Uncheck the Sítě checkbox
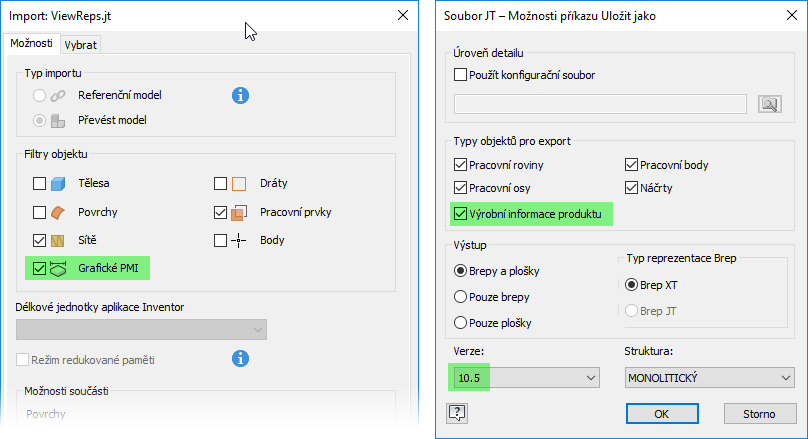This screenshot has height=439, width=808. click(x=39, y=240)
